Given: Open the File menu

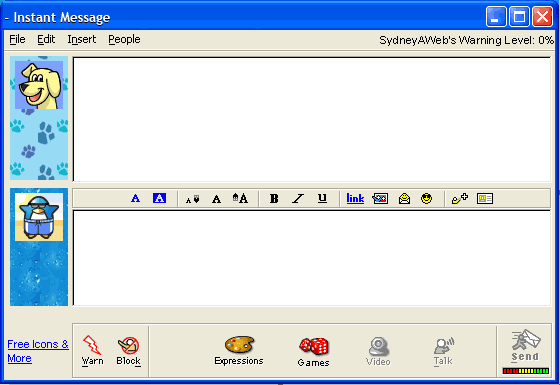Looking at the screenshot, I should 17,39.
